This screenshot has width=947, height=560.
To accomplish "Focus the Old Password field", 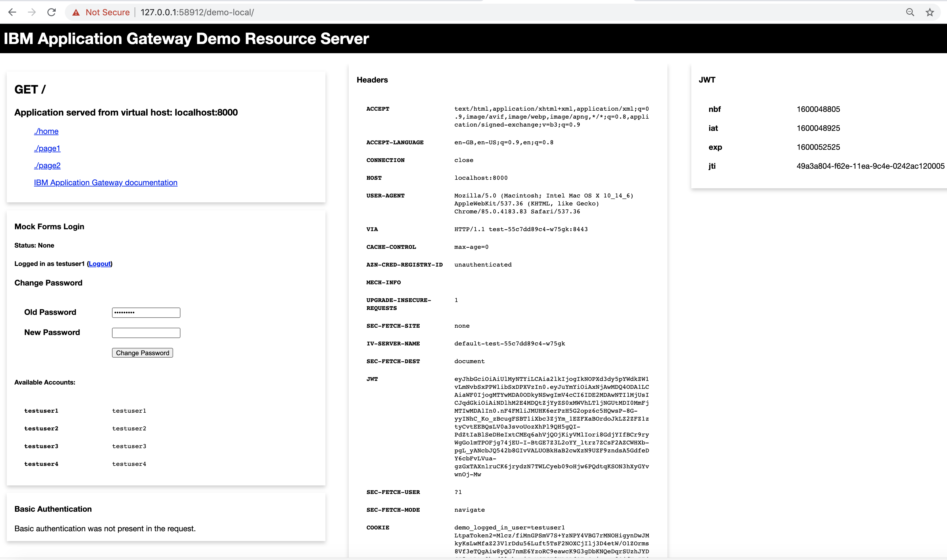I will [146, 312].
